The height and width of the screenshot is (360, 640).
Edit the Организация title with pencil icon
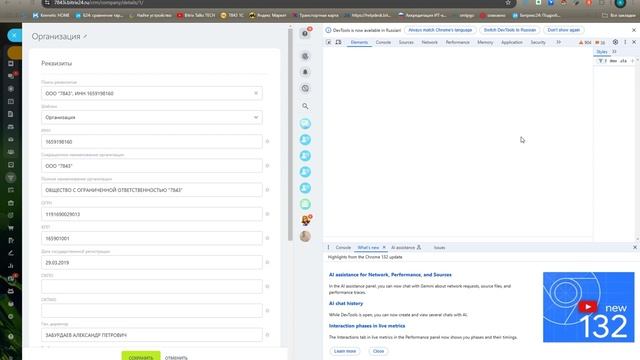pos(85,36)
